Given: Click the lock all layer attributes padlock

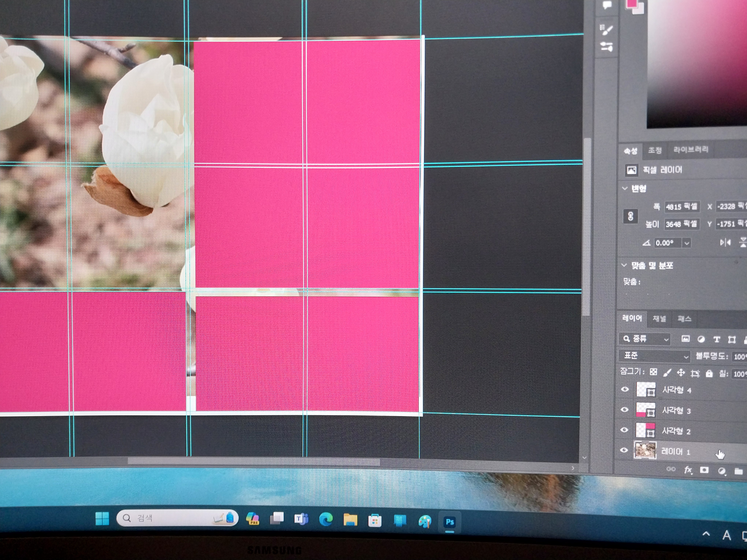Looking at the screenshot, I should 709,373.
